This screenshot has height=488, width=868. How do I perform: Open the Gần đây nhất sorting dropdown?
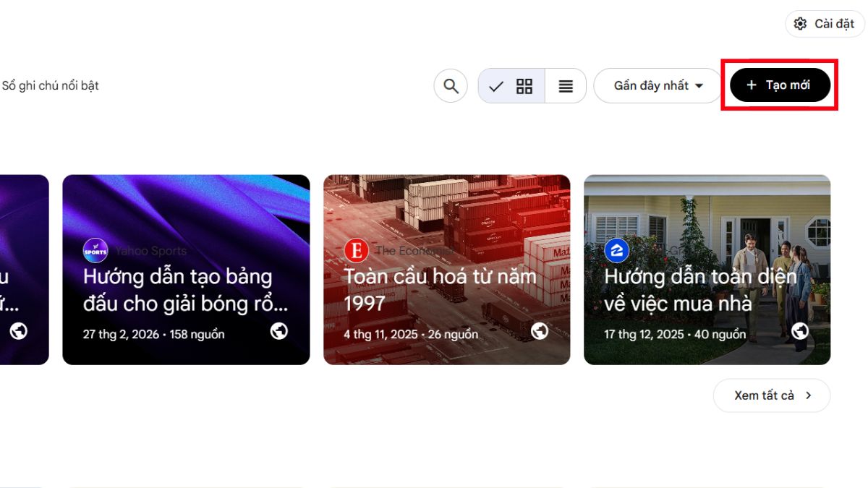point(657,85)
